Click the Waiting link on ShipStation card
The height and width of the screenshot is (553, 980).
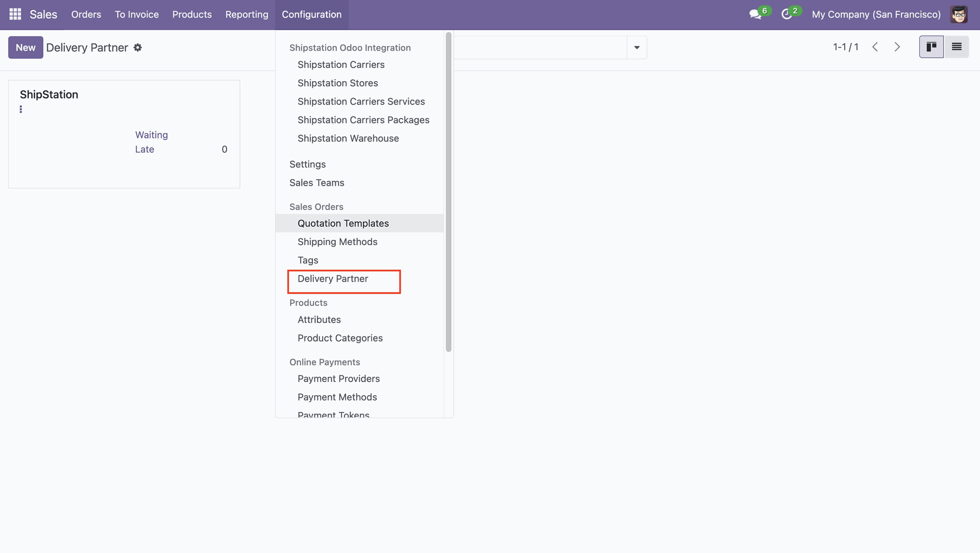pyautogui.click(x=151, y=135)
